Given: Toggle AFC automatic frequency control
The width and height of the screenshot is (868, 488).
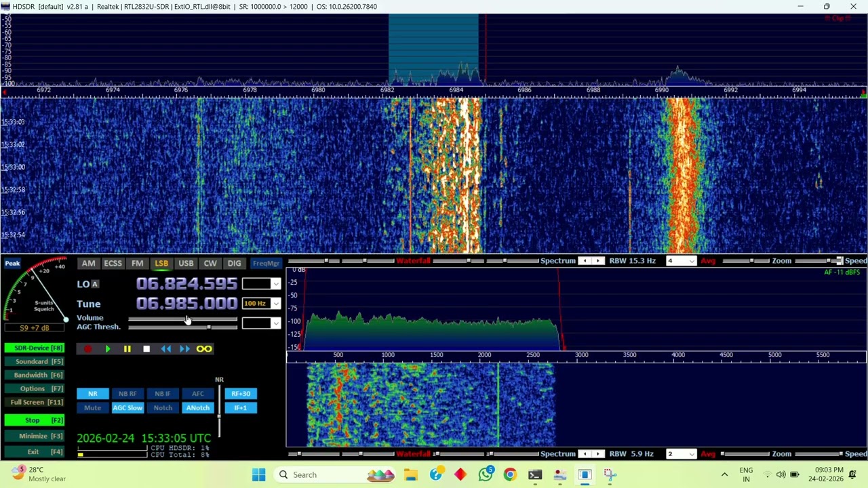Looking at the screenshot, I should [197, 394].
